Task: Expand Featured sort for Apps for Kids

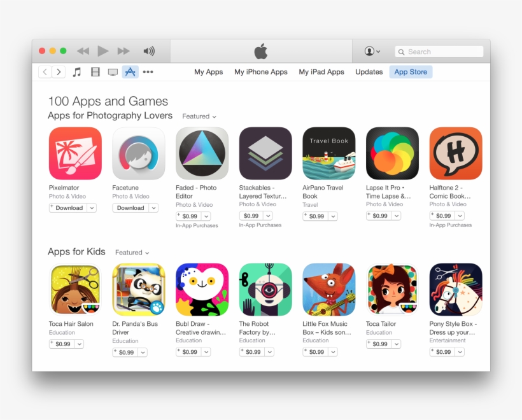Action: (x=132, y=253)
